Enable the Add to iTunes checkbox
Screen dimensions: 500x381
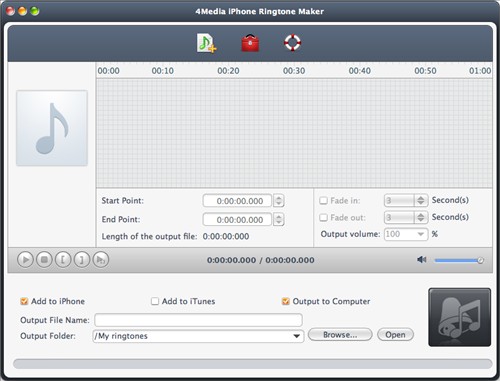pyautogui.click(x=155, y=301)
